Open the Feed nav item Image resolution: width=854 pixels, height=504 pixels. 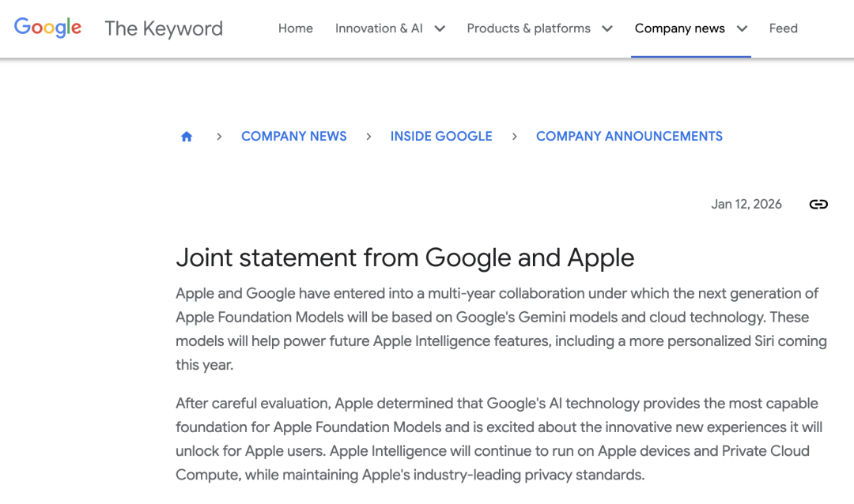coord(783,28)
